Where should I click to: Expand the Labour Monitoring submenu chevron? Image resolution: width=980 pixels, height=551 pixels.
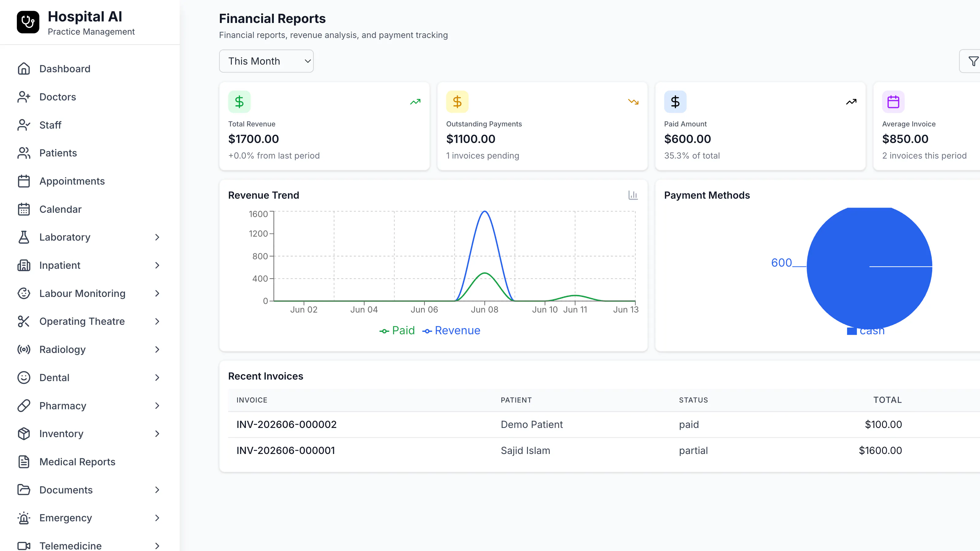(x=157, y=294)
